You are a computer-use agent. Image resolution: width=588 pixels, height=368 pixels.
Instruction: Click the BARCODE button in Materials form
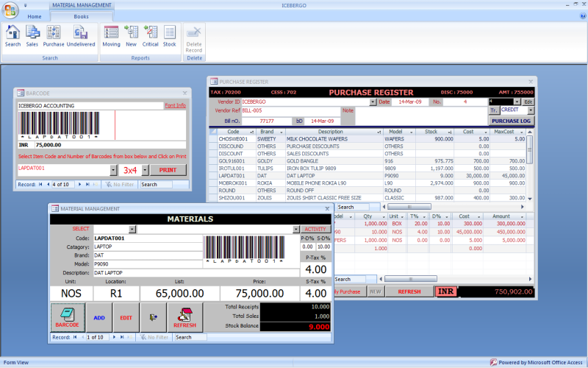pos(68,318)
